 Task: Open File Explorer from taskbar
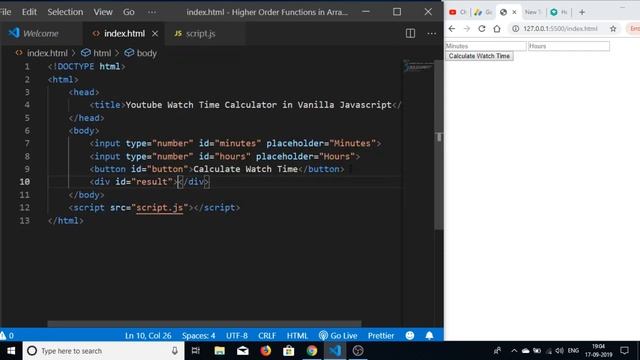click(219, 351)
